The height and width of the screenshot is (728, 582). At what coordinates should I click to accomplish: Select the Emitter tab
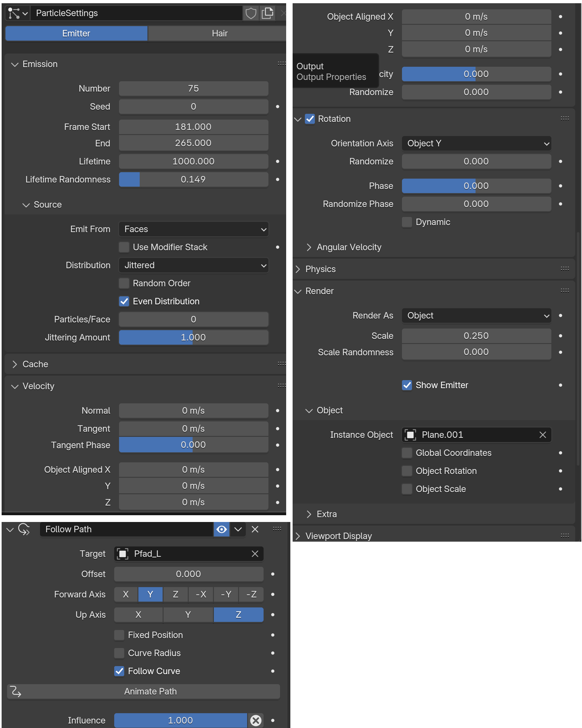tap(76, 34)
